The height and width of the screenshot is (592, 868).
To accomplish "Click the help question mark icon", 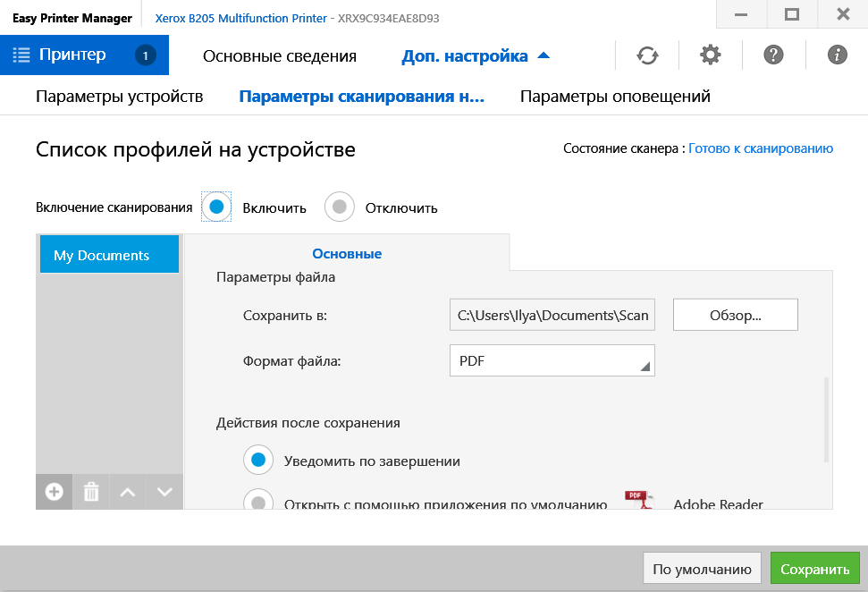I will 773,55.
